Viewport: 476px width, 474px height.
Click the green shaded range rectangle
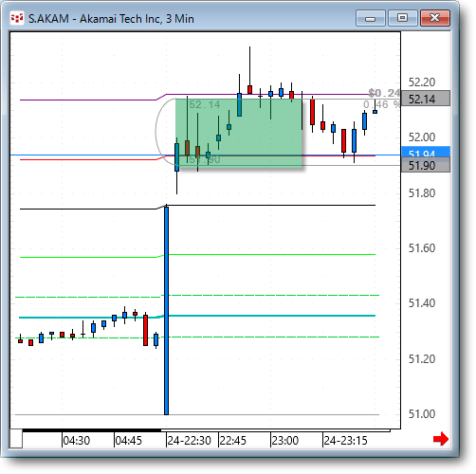tap(239, 133)
